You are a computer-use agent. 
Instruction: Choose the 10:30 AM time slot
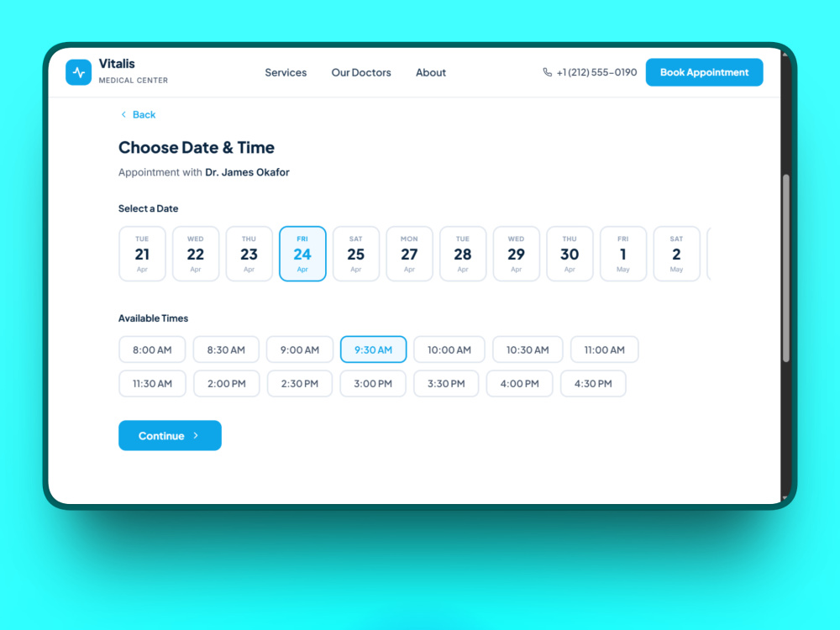(x=528, y=349)
